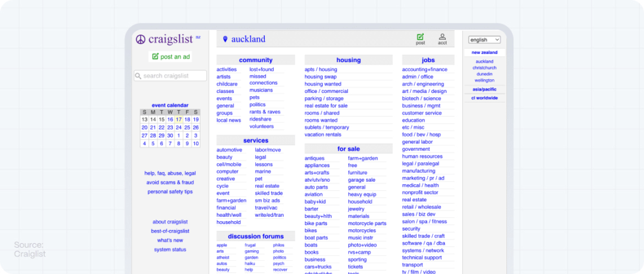Open the community section header
The image size is (644, 274).
tap(255, 60)
